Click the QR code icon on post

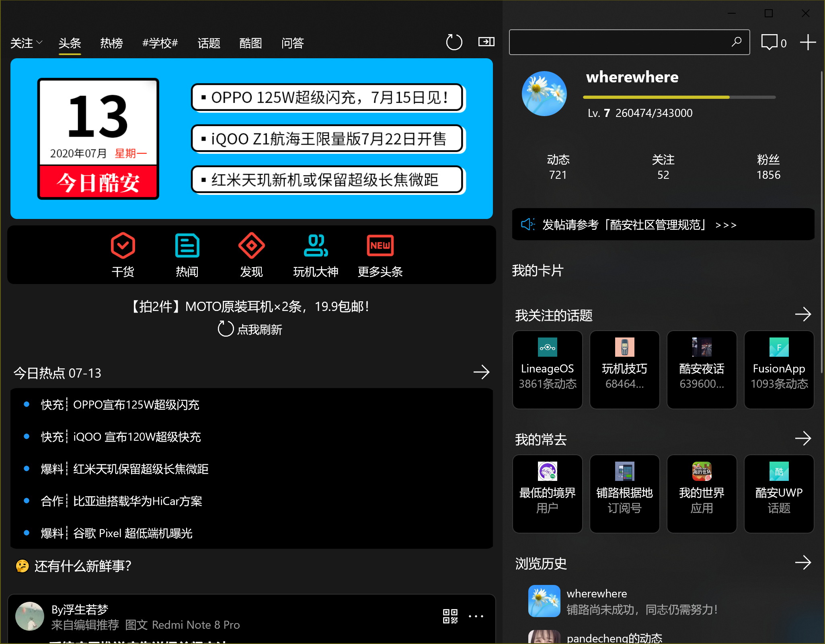tap(450, 616)
